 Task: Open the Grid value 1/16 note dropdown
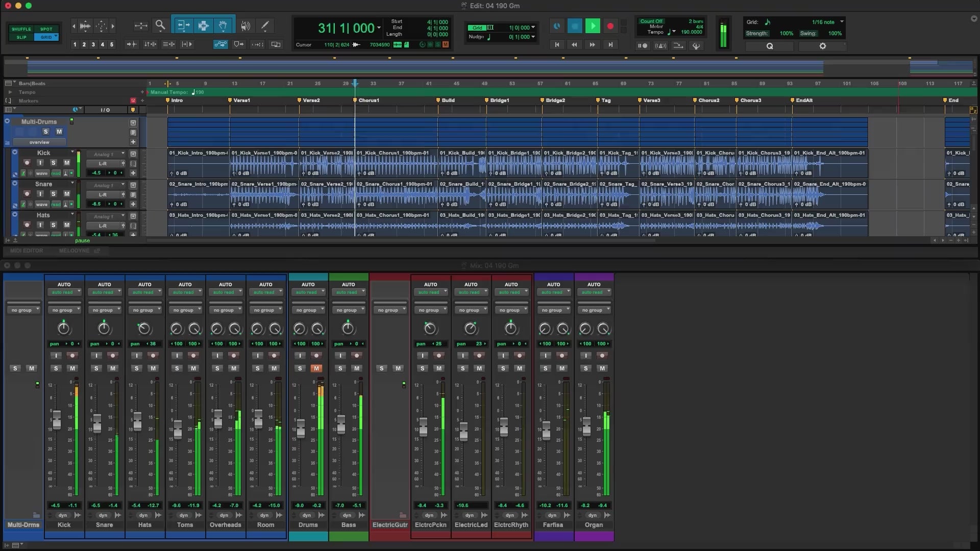[827, 22]
